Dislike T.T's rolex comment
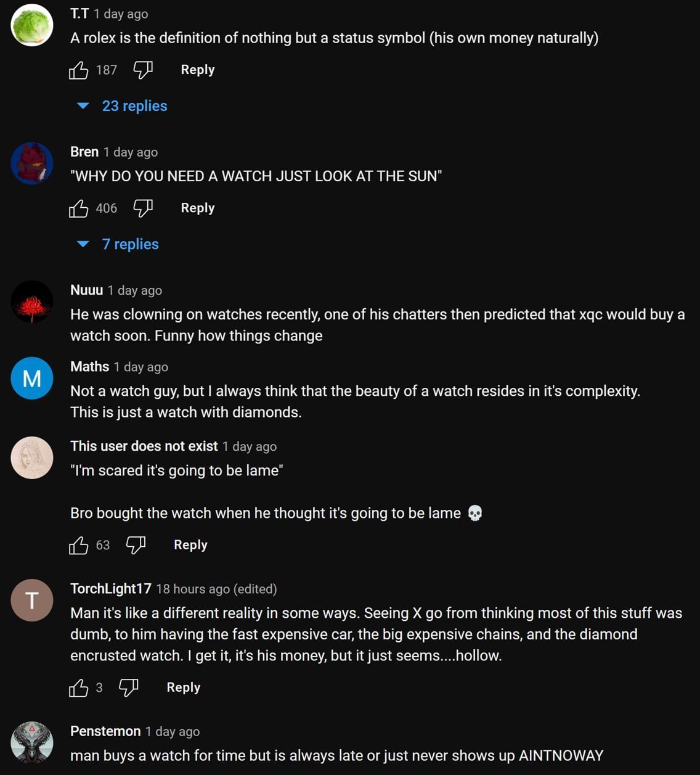Viewport: 700px width, 775px height. tap(143, 70)
